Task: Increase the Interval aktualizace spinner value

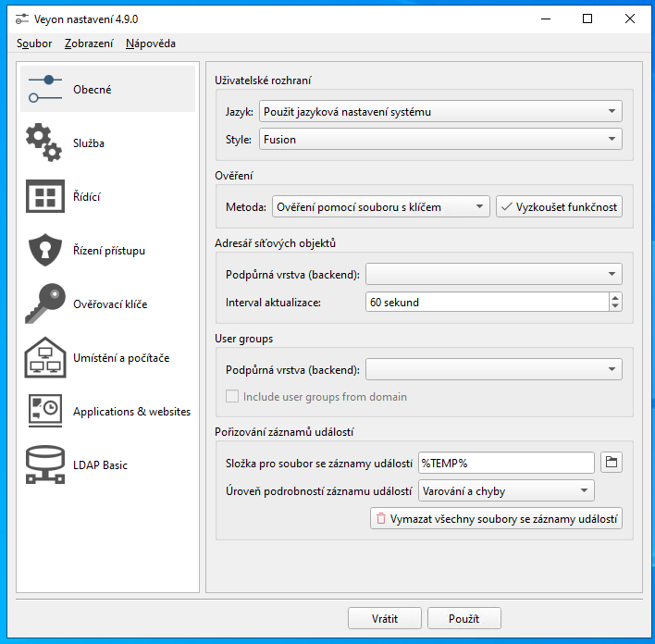Action: pos(615,297)
